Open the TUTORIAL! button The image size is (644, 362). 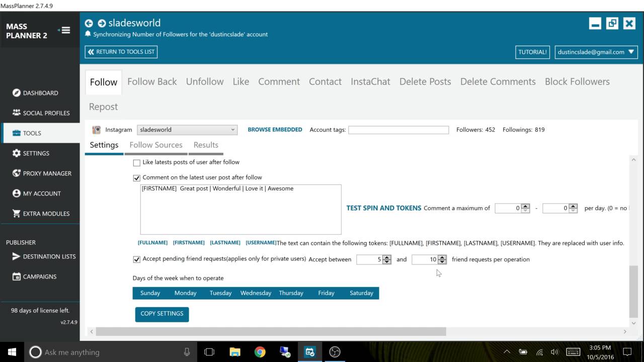tap(532, 52)
